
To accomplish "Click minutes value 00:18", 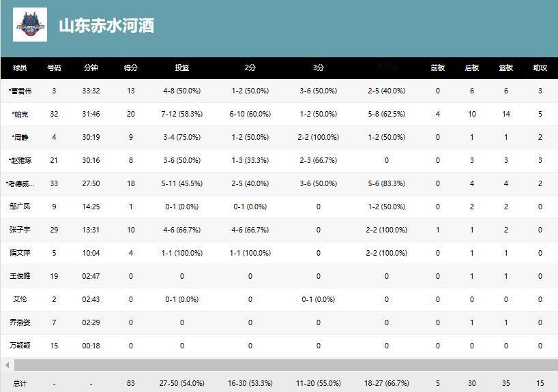I will (91, 346).
